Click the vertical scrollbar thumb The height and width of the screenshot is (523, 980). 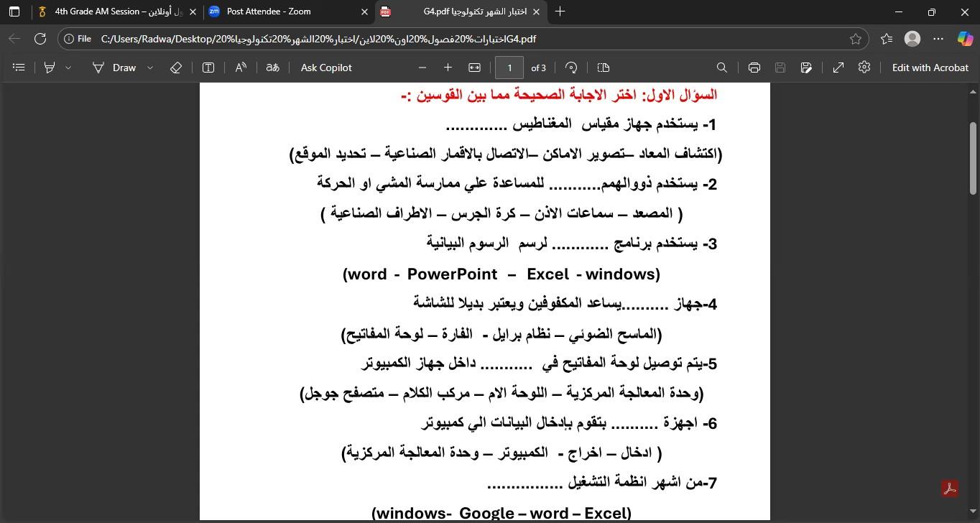[974, 158]
